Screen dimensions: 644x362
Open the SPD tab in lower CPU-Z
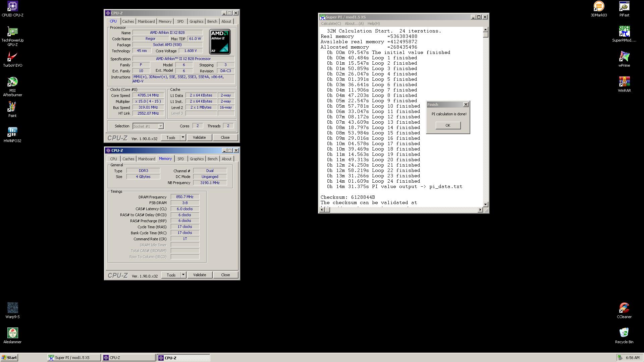181,159
